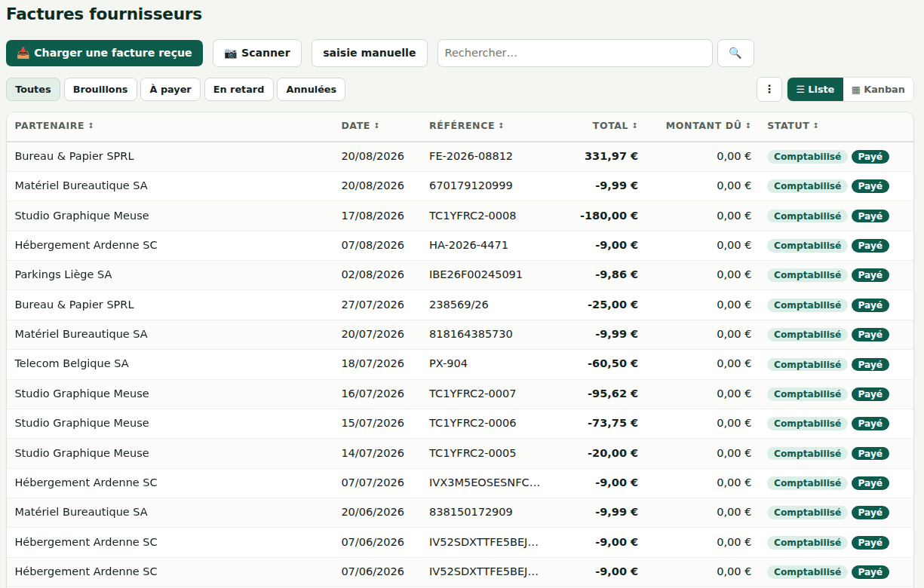Click the magnifying glass search button
924x588 pixels.
735,53
